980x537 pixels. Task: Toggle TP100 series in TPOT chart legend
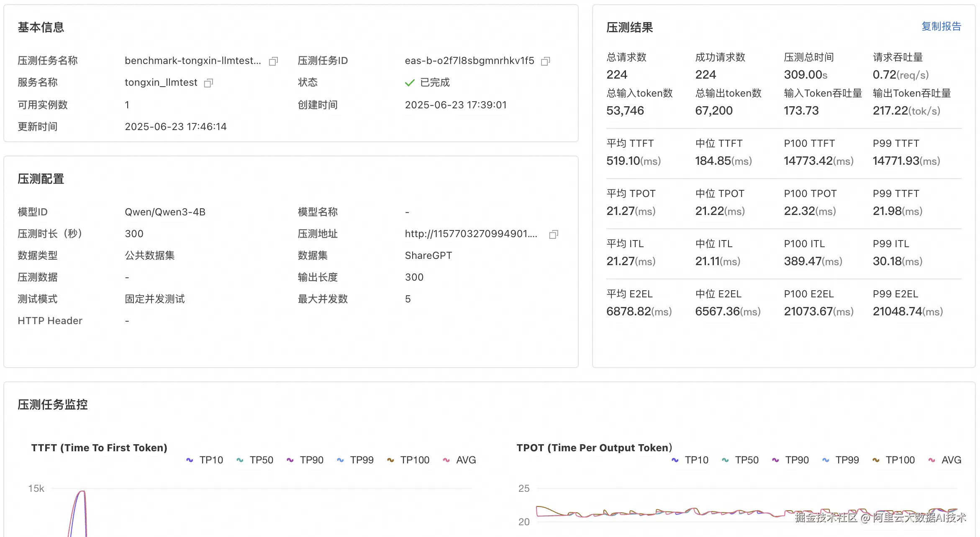[894, 460]
